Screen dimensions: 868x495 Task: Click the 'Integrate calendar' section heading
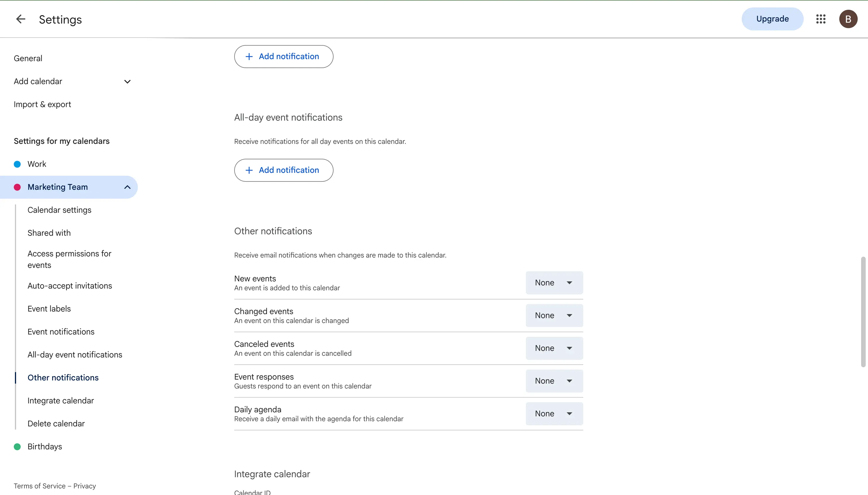tap(272, 474)
